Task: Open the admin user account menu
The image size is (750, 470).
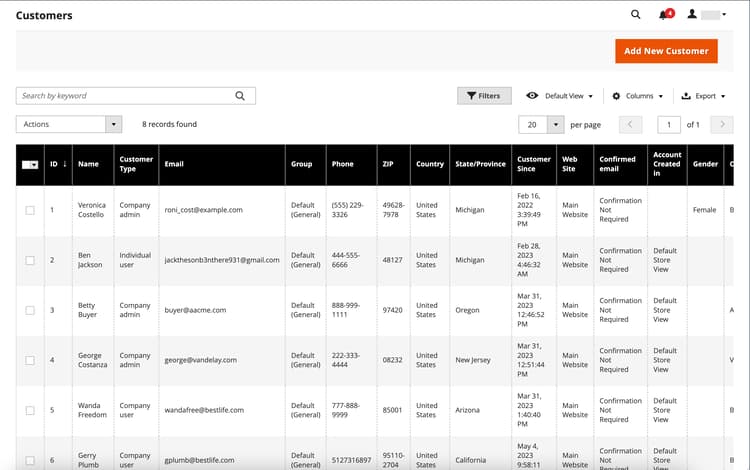Action: pyautogui.click(x=707, y=14)
